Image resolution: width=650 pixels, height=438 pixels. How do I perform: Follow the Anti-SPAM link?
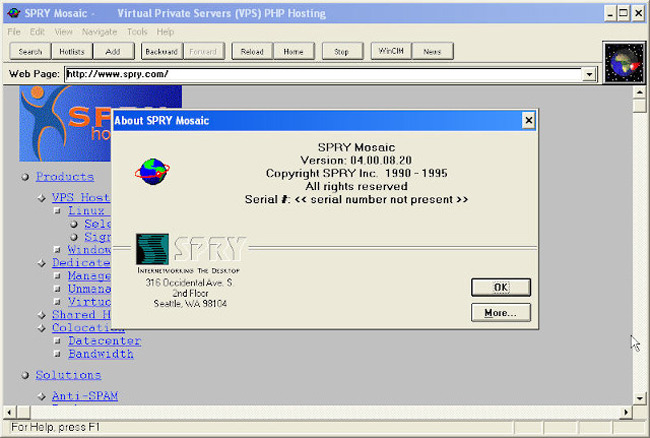click(x=85, y=396)
